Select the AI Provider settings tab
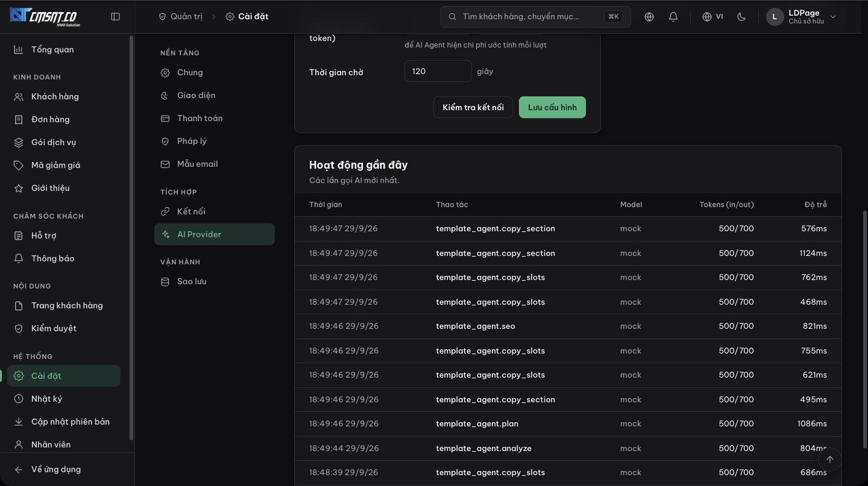Image resolution: width=868 pixels, height=486 pixels. coord(215,234)
